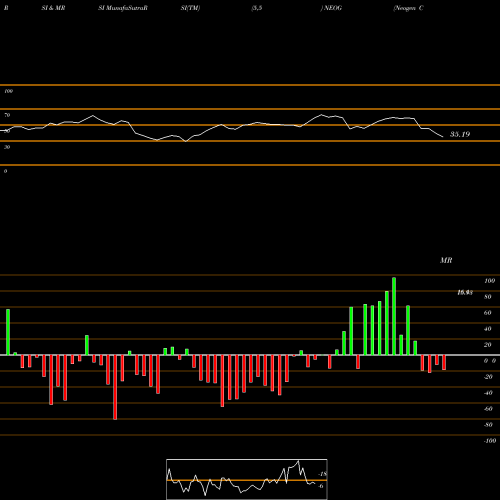Click the MR axis label -100
Screen dimensions: 500x500
pos(490,441)
